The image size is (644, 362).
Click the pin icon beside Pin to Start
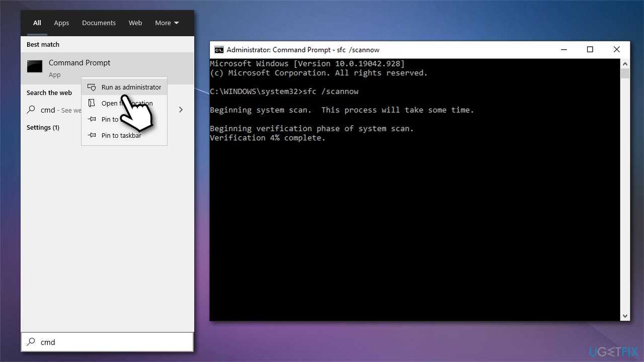pyautogui.click(x=92, y=119)
